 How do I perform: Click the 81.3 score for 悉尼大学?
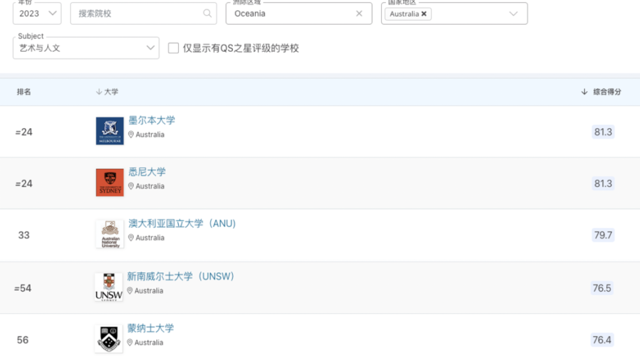click(603, 183)
